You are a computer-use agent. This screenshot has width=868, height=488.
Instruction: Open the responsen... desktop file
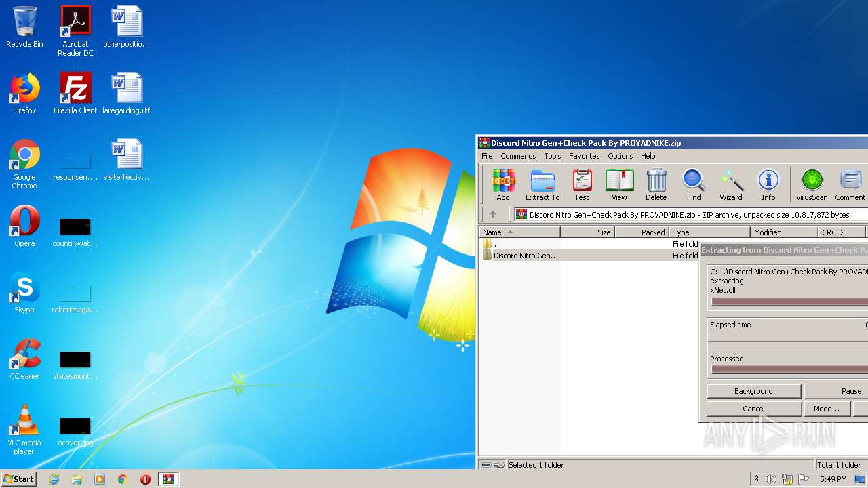(x=75, y=165)
